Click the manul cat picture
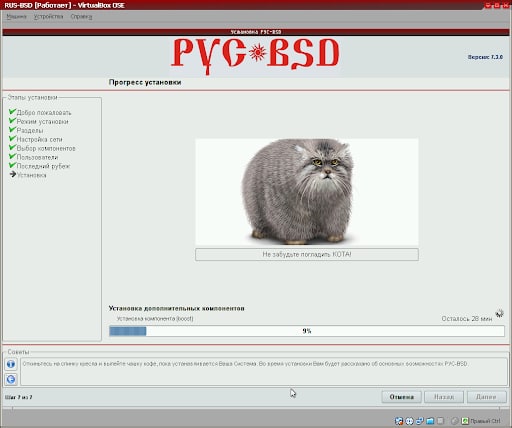 (x=307, y=192)
